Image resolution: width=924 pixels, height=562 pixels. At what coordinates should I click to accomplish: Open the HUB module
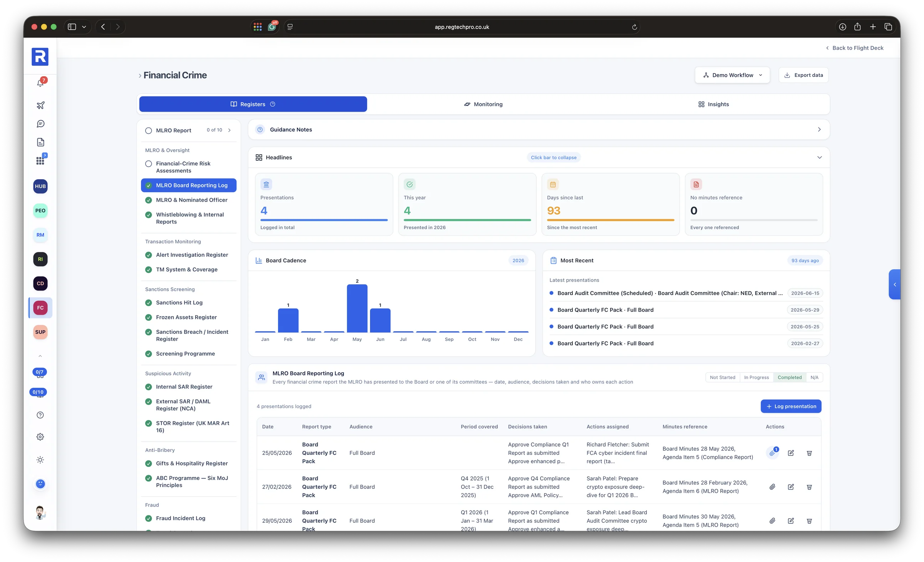tap(40, 186)
